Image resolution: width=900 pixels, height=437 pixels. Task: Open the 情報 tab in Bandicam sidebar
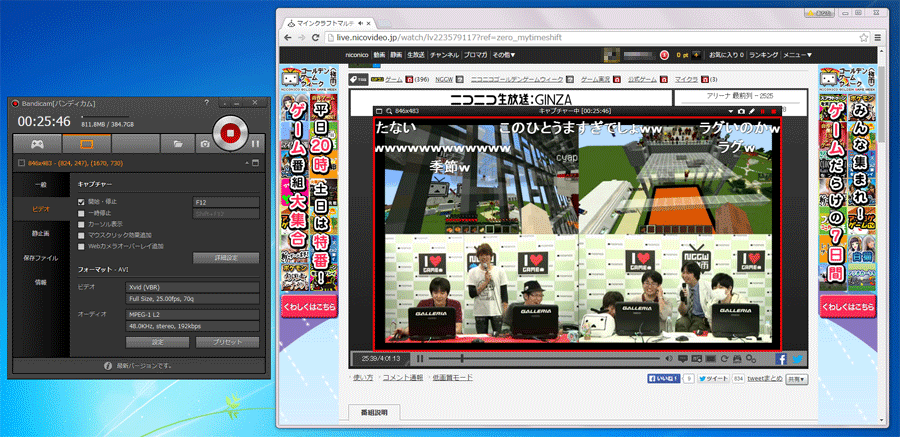(41, 283)
